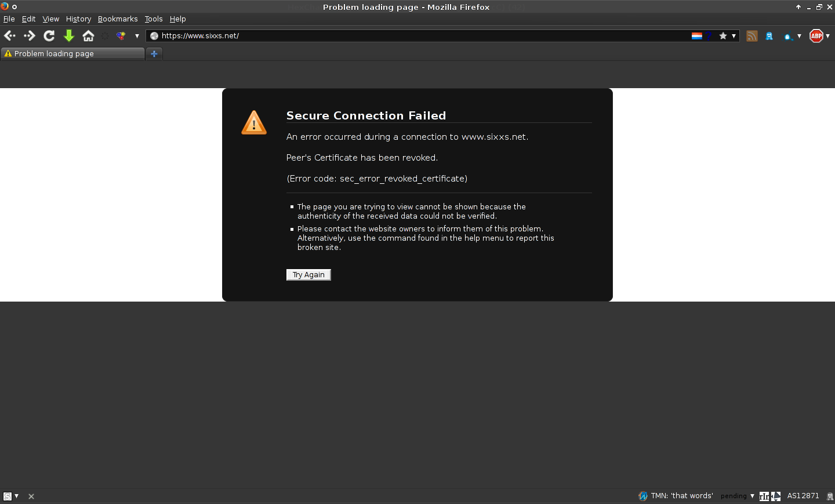Go back with the Back arrow button
Image resolution: width=835 pixels, height=504 pixels.
[10, 36]
